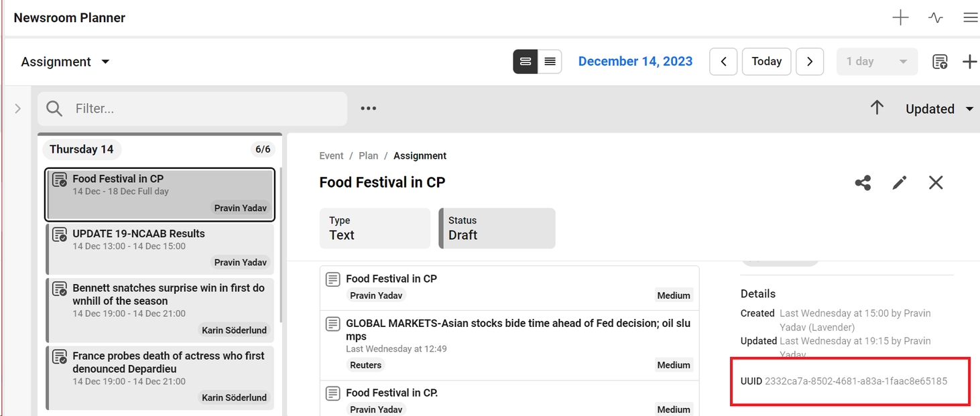The height and width of the screenshot is (416, 980).
Task: Go to the next day arrow
Action: coord(810,62)
